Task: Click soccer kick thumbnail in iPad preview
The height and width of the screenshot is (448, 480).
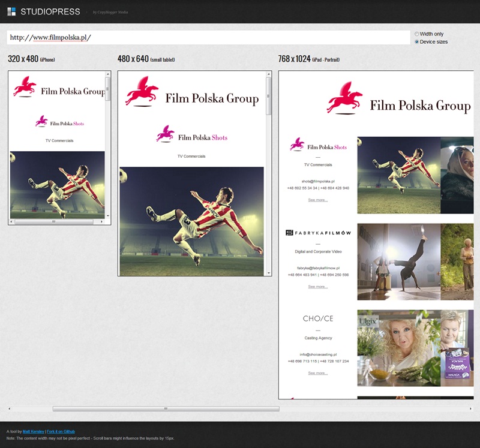Action: 399,175
